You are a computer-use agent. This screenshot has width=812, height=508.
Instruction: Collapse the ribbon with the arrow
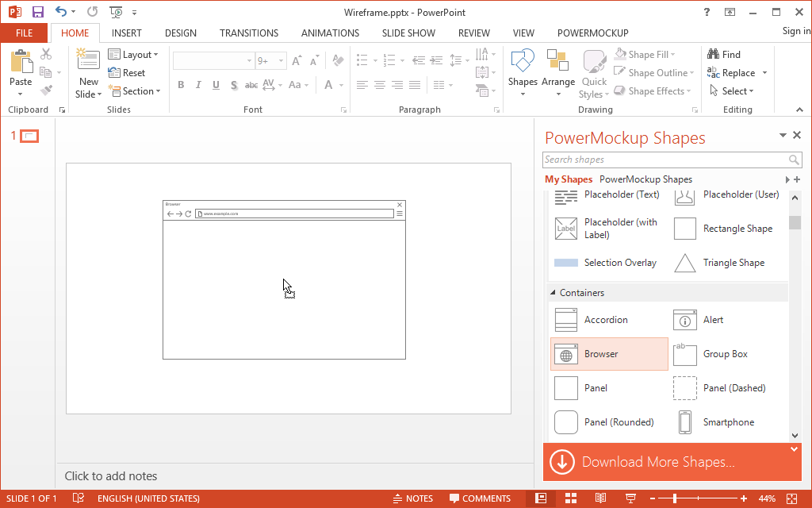tap(799, 110)
